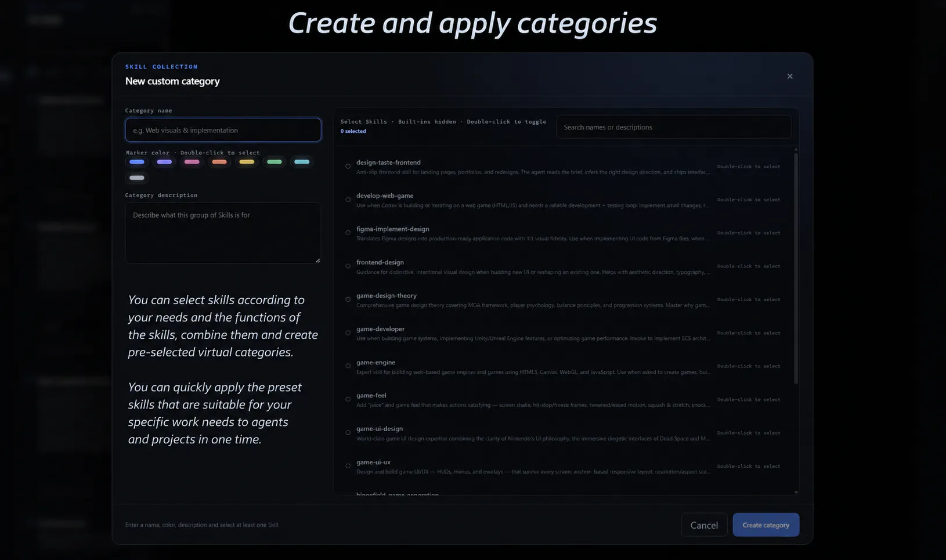Image resolution: width=946 pixels, height=560 pixels.
Task: Click the skills list vertical scrollbar
Action: coord(796,268)
